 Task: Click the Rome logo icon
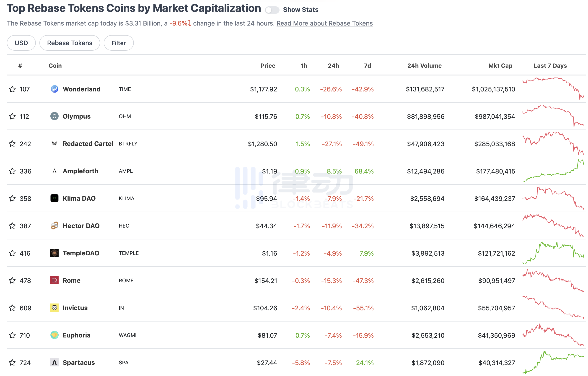[54, 280]
